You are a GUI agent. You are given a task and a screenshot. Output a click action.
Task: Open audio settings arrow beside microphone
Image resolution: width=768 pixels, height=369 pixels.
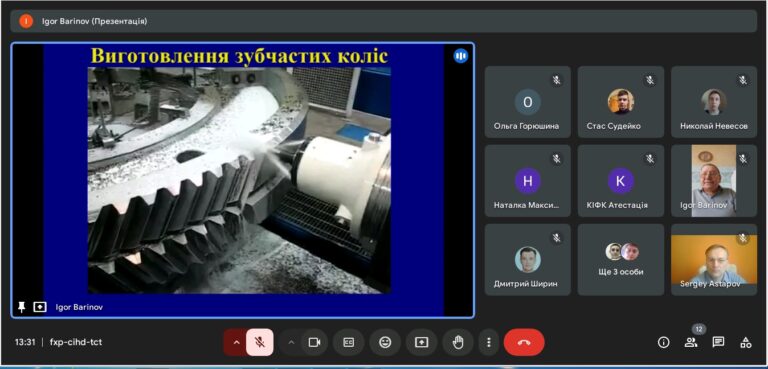(237, 343)
